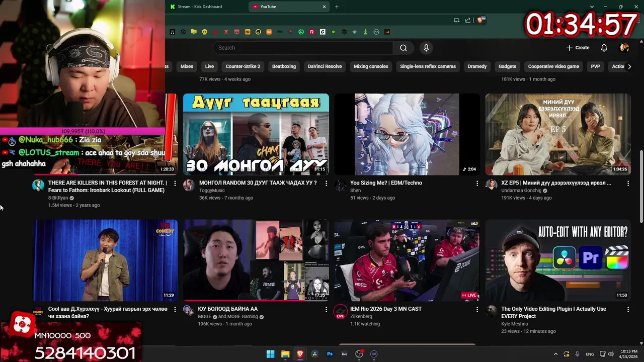The image size is (644, 362).
Task: Open more options for You Sizing Me? video
Action: (x=477, y=184)
